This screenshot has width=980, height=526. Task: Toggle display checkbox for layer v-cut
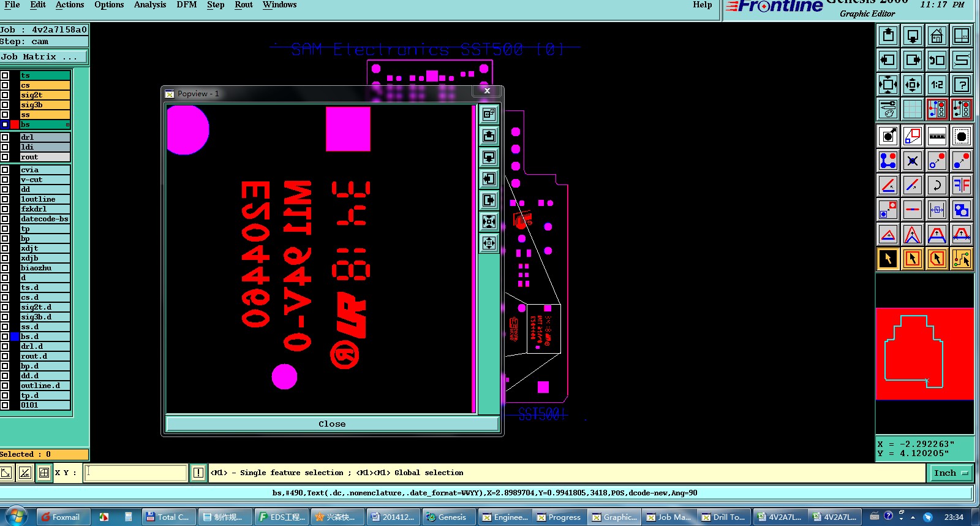[x=5, y=180]
